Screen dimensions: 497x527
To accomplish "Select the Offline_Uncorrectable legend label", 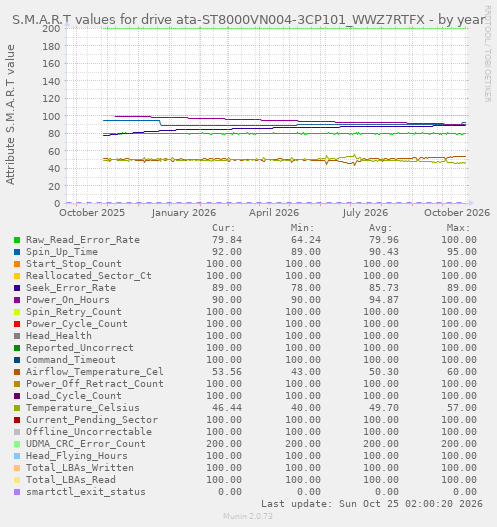I will 89,432.
